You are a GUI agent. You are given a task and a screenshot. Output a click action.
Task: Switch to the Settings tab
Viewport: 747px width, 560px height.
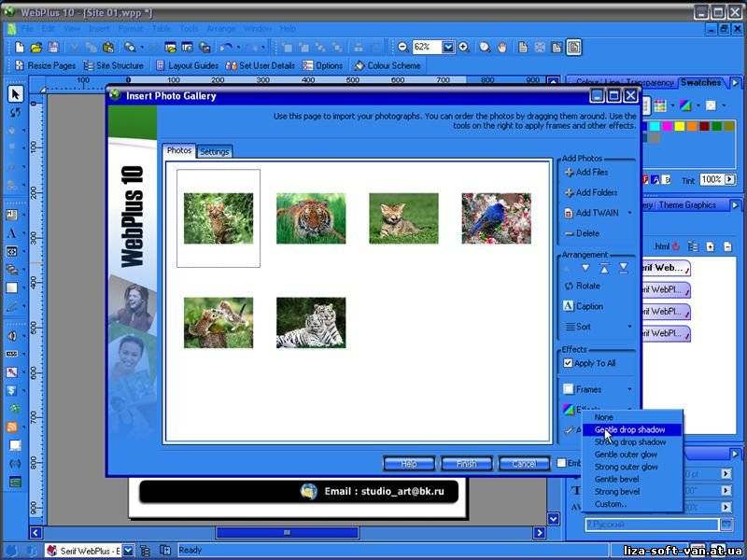coord(215,152)
